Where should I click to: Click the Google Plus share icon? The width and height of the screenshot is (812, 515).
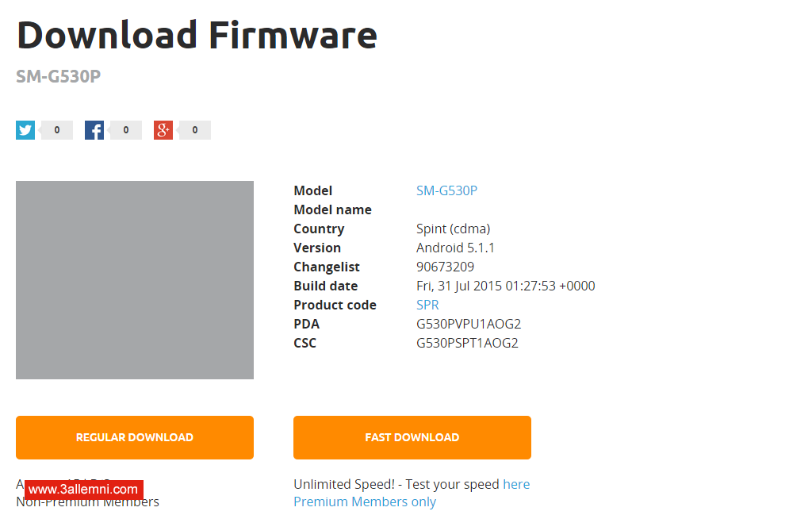click(x=163, y=130)
